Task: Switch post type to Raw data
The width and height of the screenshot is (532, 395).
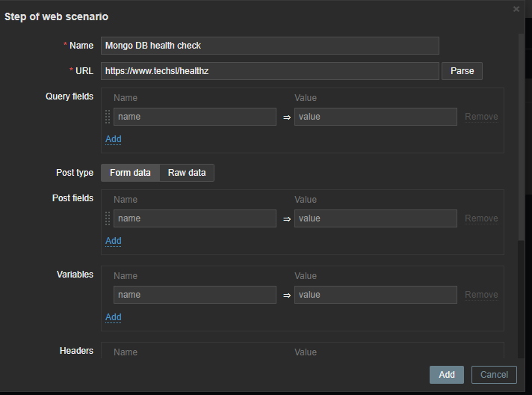Action: pos(187,173)
